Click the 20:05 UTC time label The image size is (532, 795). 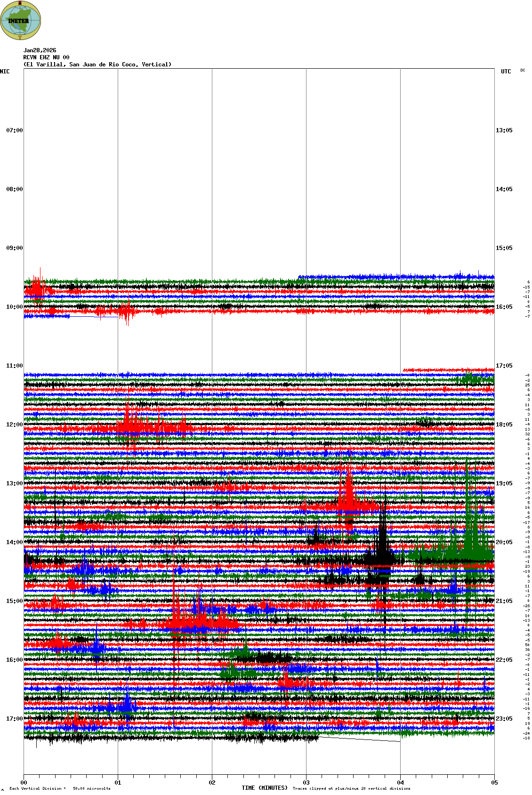coord(504,542)
